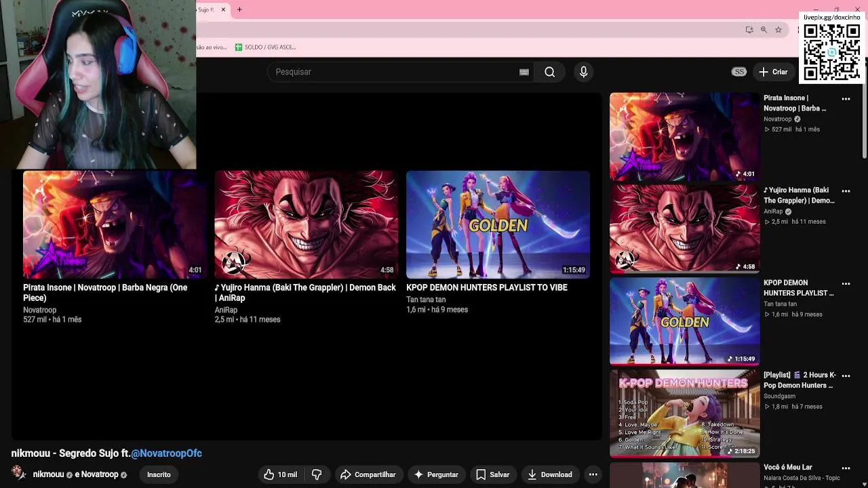Viewport: 868px width, 488px height.
Task: Click the Compartilhar share button
Action: click(x=368, y=474)
